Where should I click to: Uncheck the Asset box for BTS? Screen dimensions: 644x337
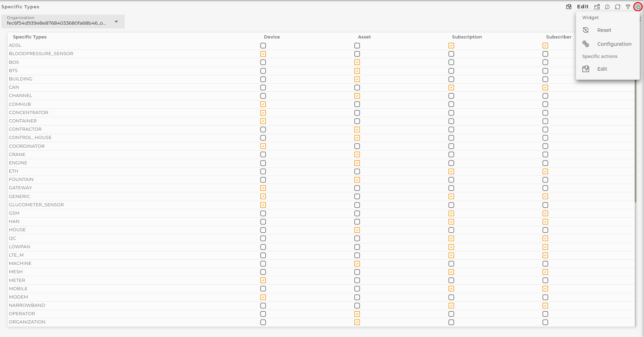coord(357,71)
